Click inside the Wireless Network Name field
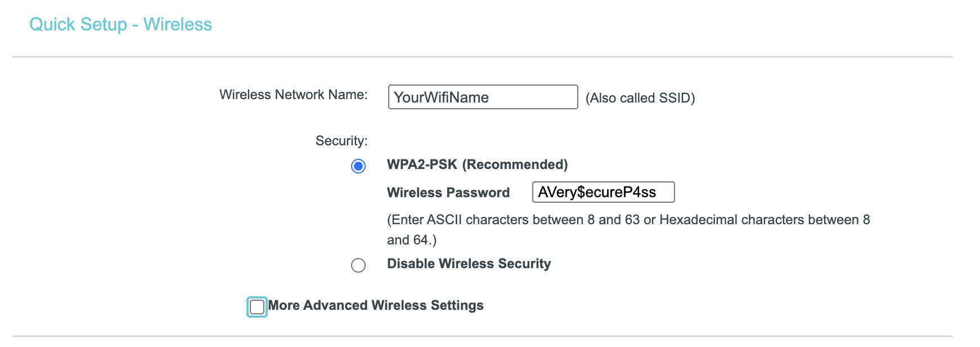Viewport: 980px width, 347px height. coord(482,97)
